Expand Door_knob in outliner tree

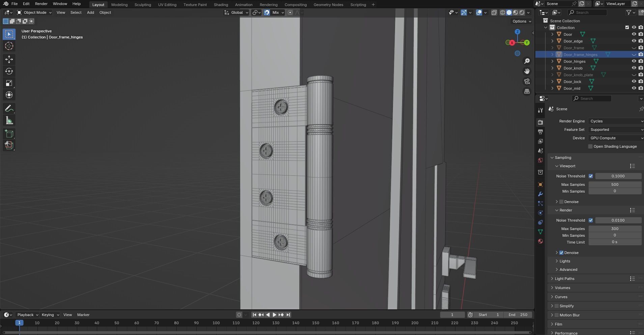pyautogui.click(x=552, y=68)
